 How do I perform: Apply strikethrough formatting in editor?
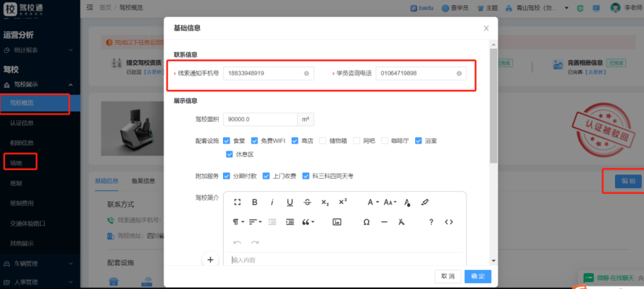[307, 202]
